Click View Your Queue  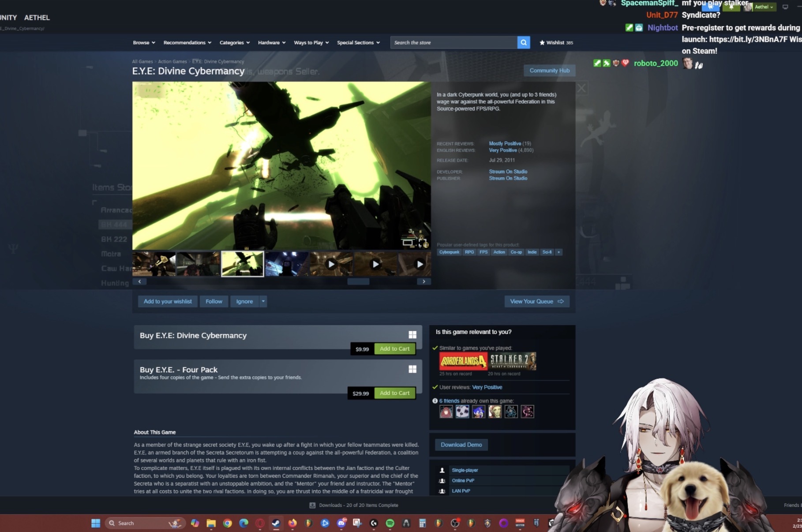click(537, 301)
